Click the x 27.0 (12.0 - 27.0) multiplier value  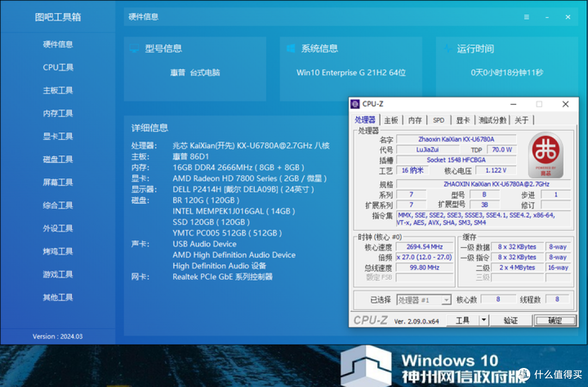(x=425, y=257)
